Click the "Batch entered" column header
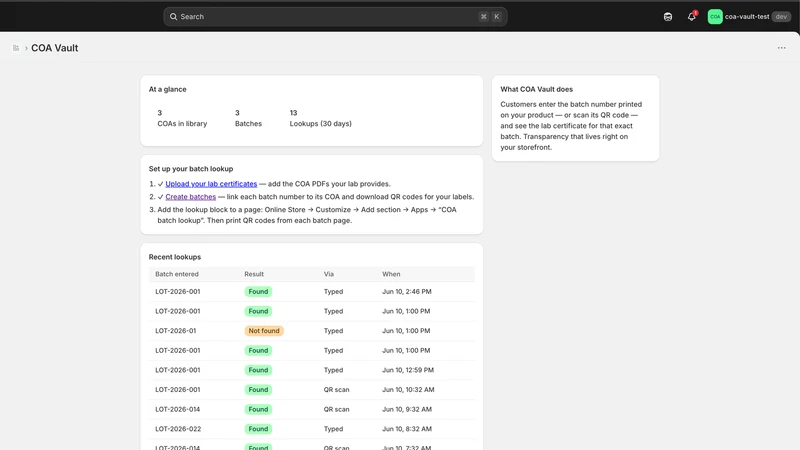This screenshot has width=800, height=450. tap(177, 274)
